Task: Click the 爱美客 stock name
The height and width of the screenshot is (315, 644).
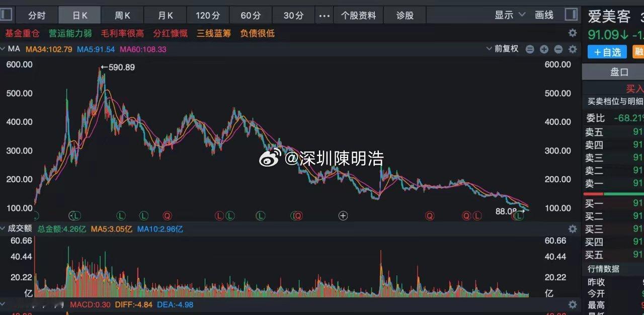Action: click(x=609, y=16)
